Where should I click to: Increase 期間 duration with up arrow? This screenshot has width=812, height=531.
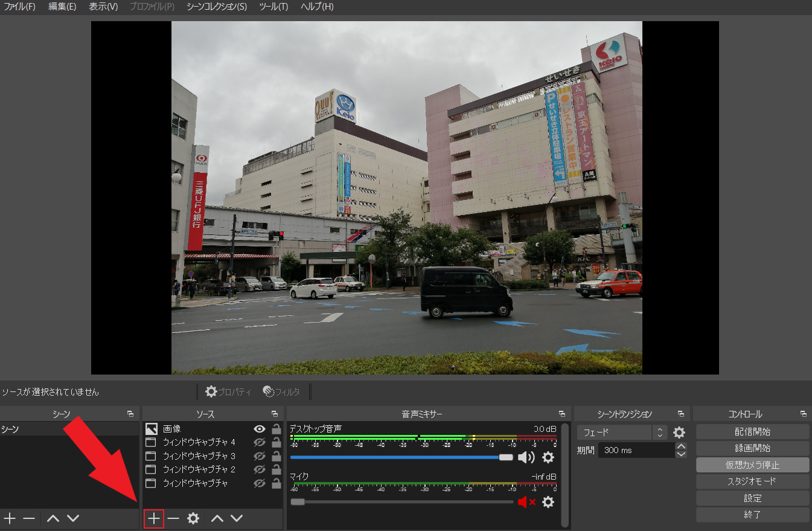tap(681, 446)
